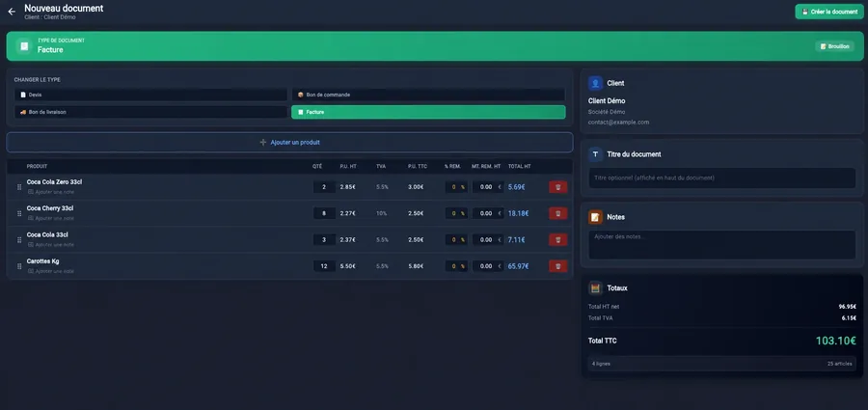Delete the Coca Cherry 33cl line

558,213
